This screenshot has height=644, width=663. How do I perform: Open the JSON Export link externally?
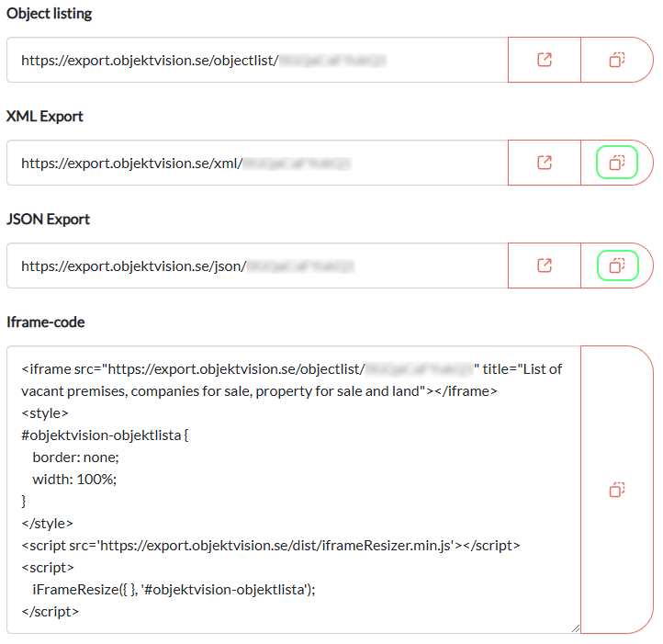point(545,266)
